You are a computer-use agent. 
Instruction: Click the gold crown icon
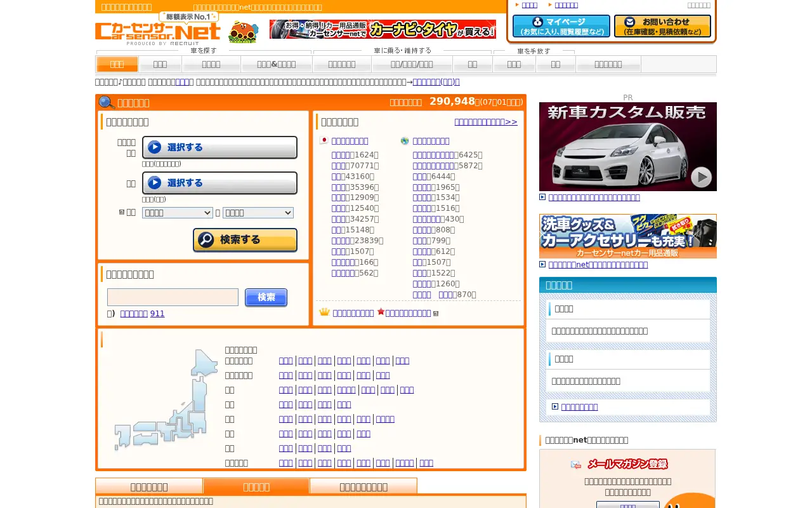(x=325, y=312)
